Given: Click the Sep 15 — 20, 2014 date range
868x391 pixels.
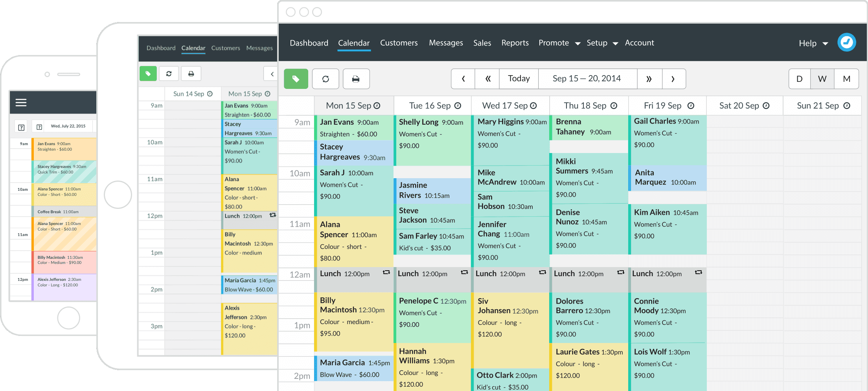Looking at the screenshot, I should (587, 79).
